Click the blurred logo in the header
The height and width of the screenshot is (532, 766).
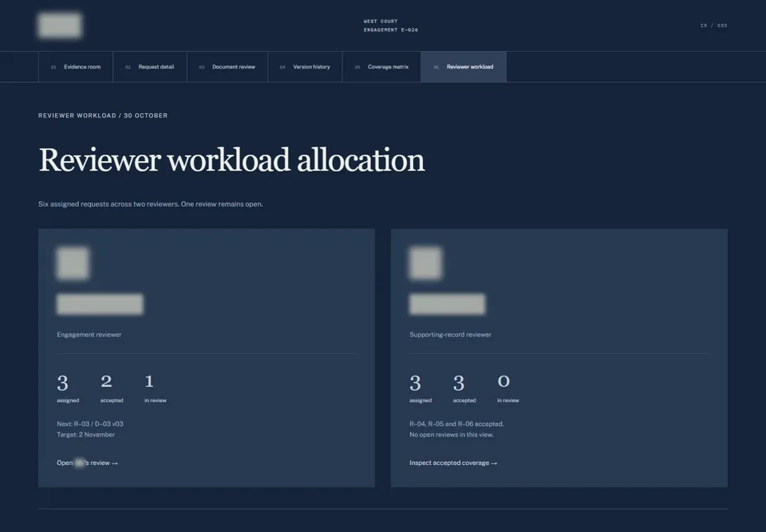(x=60, y=26)
